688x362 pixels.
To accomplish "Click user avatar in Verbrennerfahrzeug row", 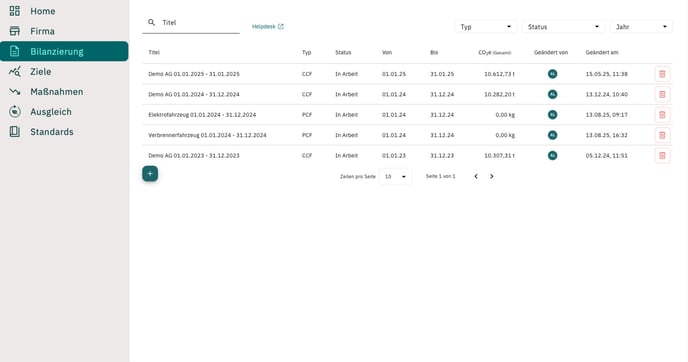I will 552,135.
